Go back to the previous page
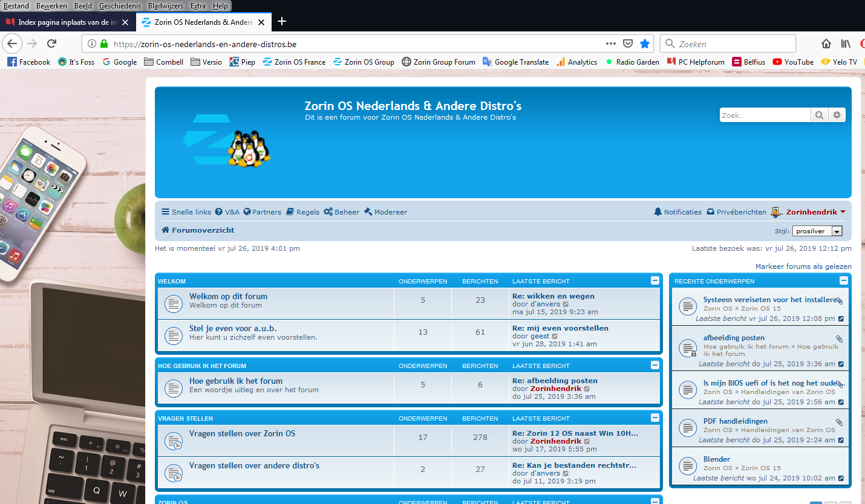 (x=13, y=44)
